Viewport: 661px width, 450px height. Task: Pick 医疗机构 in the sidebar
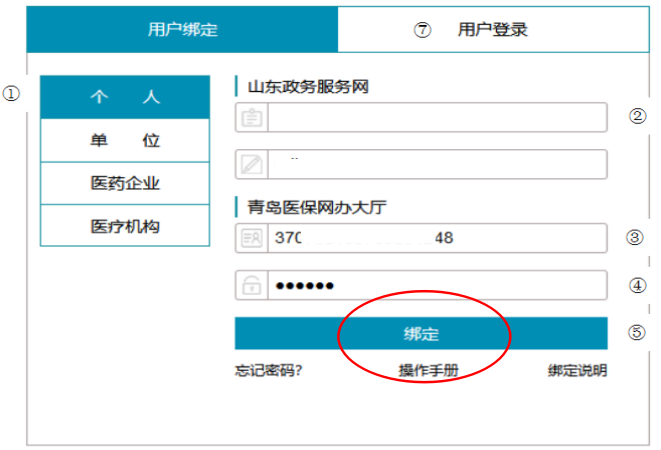pyautogui.click(x=125, y=226)
